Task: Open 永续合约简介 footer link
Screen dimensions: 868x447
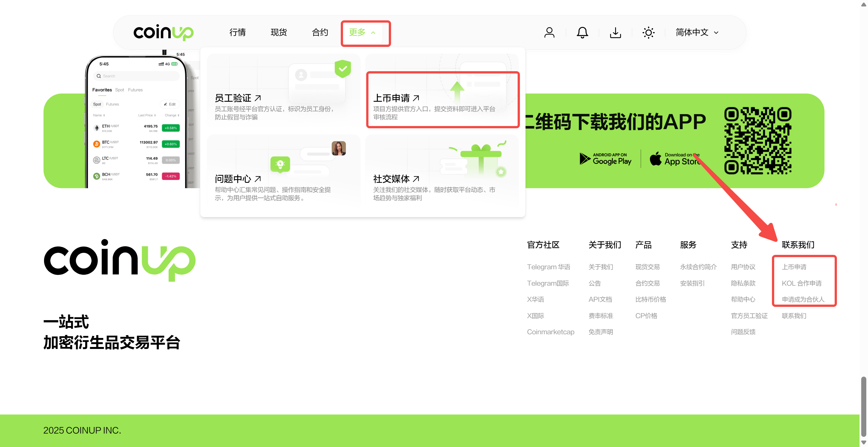Action: point(698,267)
